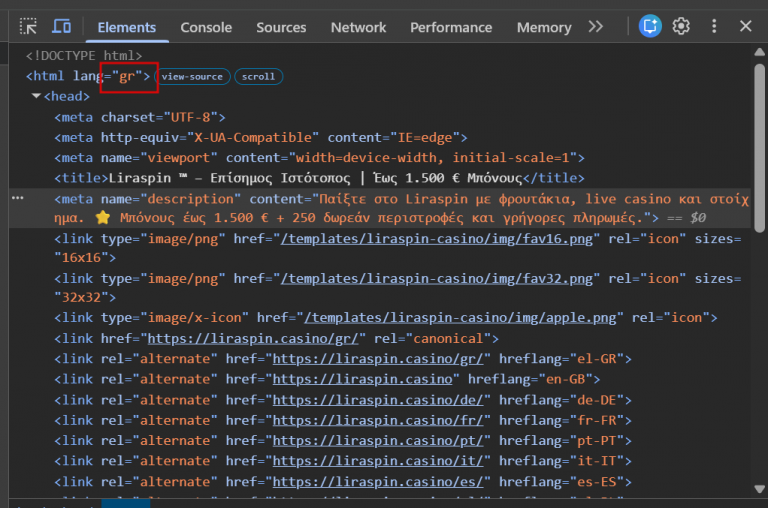Close the DevTools panel

745,26
